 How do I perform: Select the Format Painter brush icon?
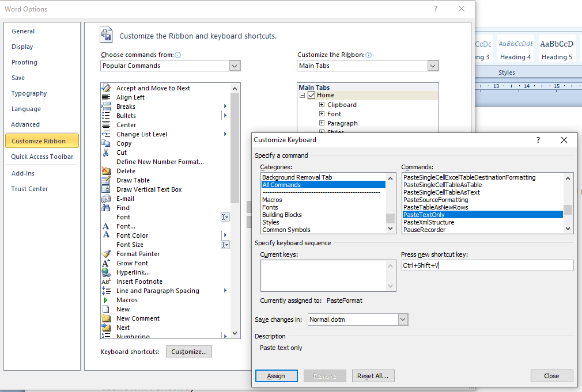(106, 254)
